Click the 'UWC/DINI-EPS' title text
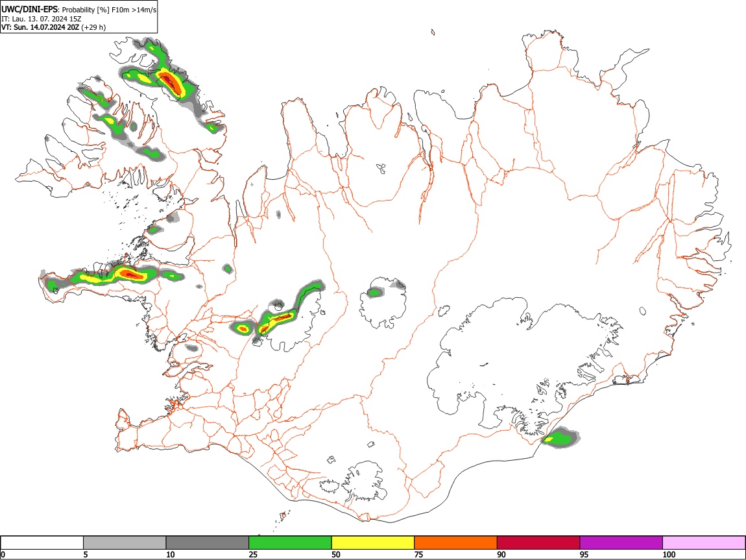 [x=29, y=9]
